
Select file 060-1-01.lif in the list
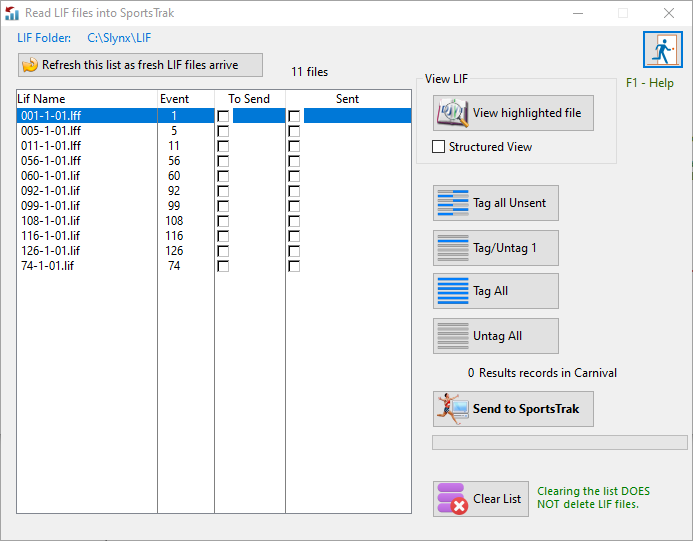pos(50,176)
